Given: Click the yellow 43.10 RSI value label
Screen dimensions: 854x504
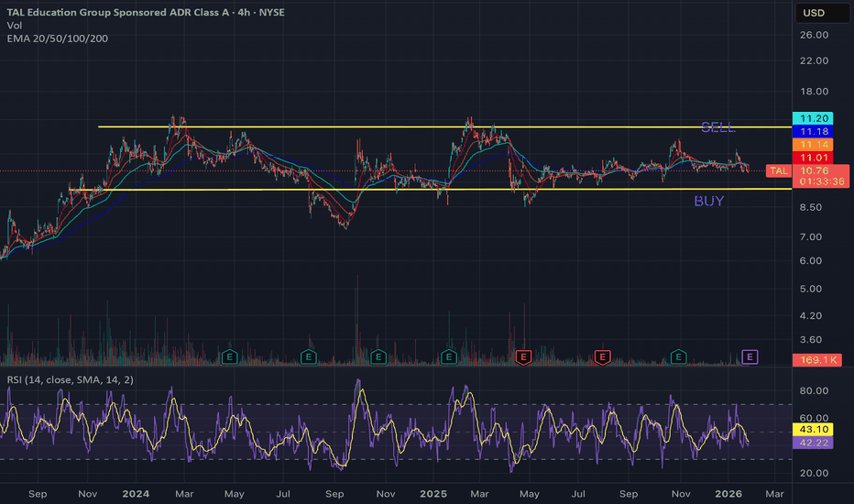Looking at the screenshot, I should (814, 429).
